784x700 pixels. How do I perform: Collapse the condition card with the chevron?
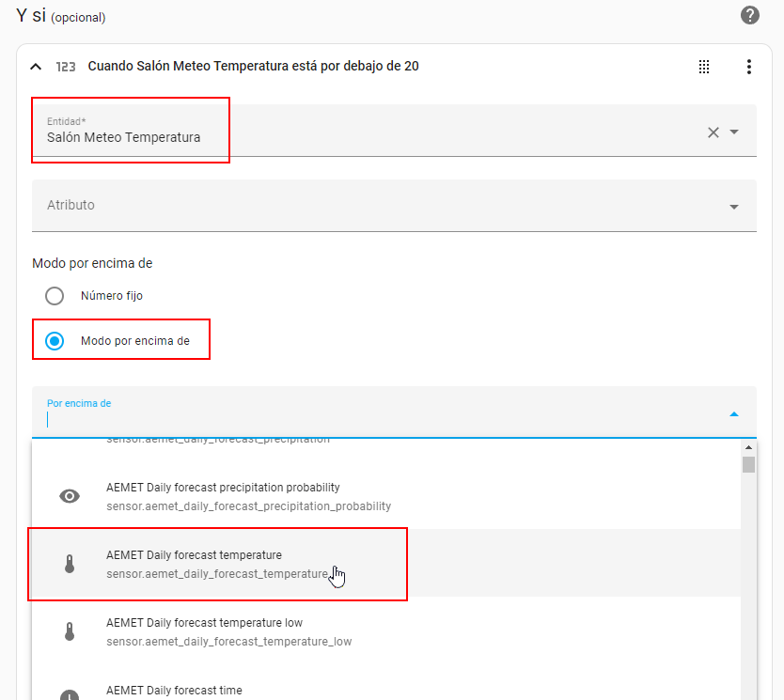[x=36, y=67]
